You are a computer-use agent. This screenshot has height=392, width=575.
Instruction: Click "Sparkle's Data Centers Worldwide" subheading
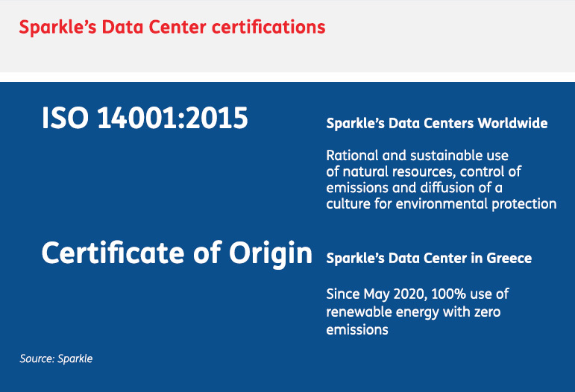point(437,124)
